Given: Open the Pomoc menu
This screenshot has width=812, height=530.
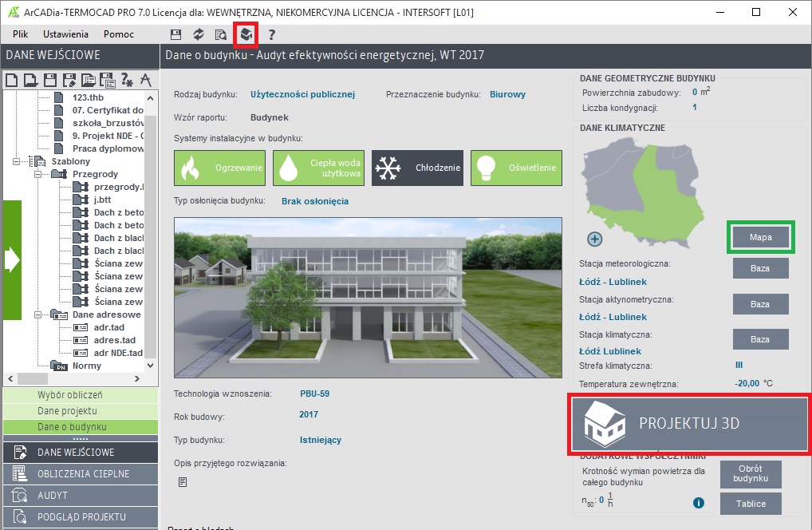Looking at the screenshot, I should pos(119,34).
